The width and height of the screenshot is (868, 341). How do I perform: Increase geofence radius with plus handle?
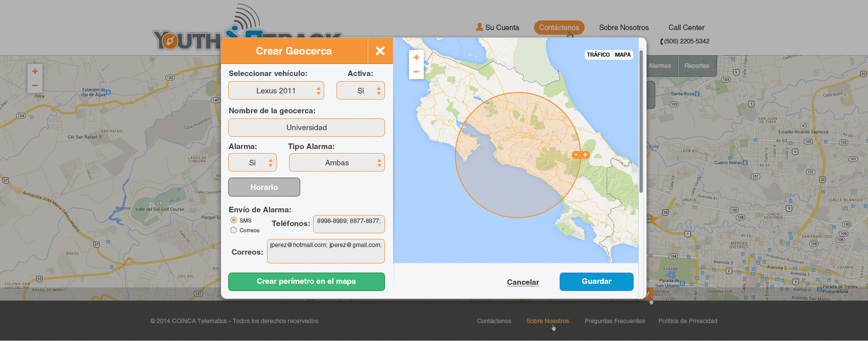585,155
